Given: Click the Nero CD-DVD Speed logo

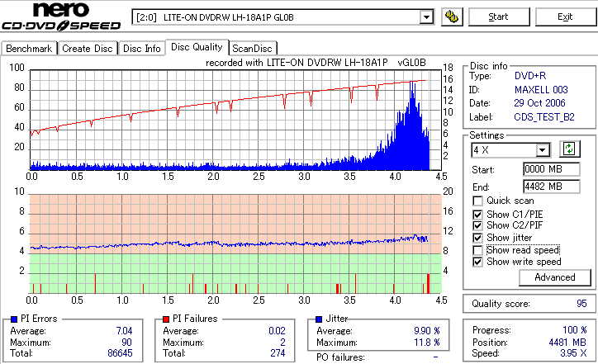Looking at the screenshot, I should coord(61,17).
